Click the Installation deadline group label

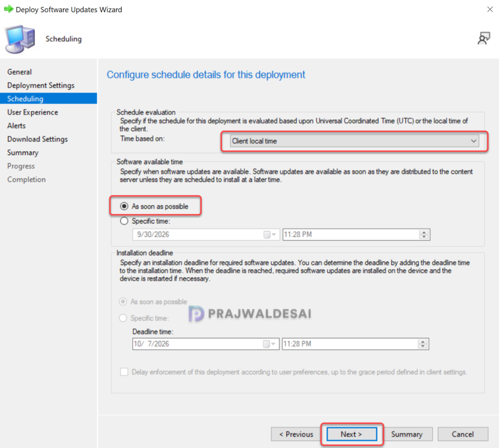tap(144, 253)
